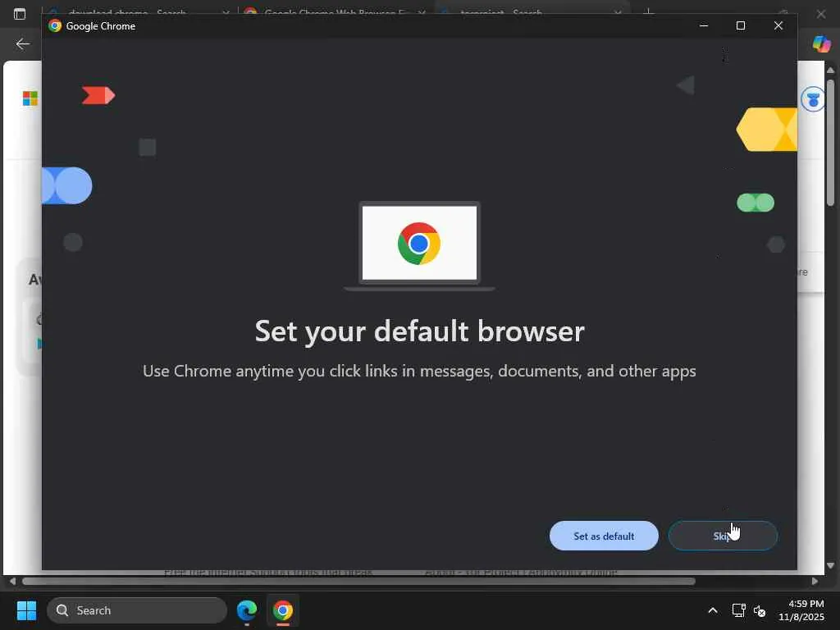Open the muted volume tray icon
Screen dimensions: 840x630
[x=760, y=610]
